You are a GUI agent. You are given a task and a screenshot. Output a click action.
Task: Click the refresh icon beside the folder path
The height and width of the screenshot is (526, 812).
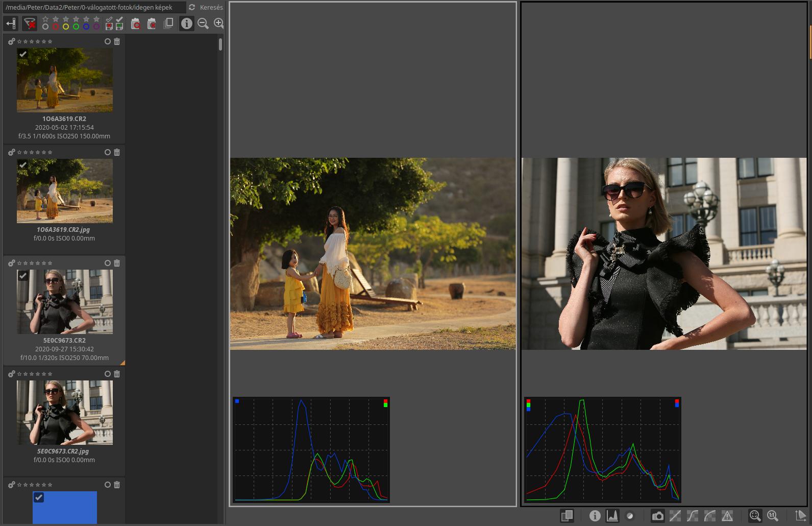(192, 8)
